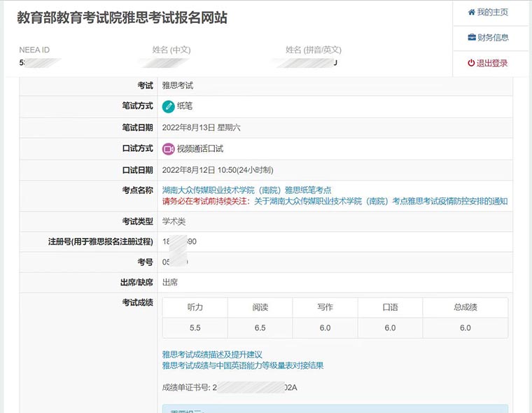Click the 笔试日期 row label
The width and height of the screenshot is (532, 413).
click(138, 128)
